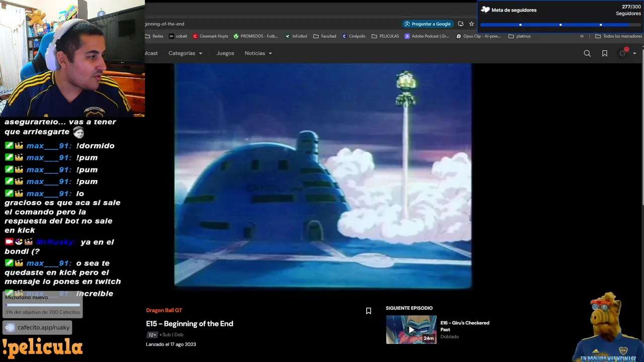
Task: Open the Dragon Ball GT series link
Action: click(164, 310)
